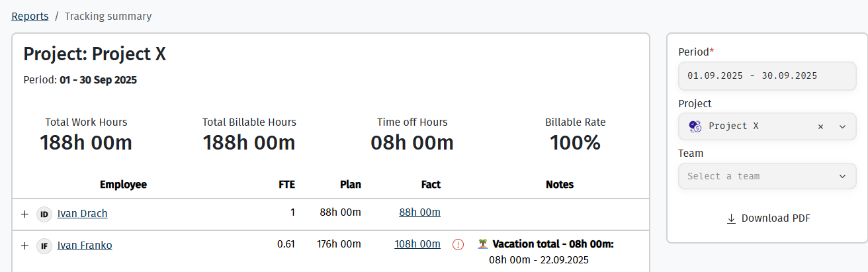Viewport: 868px width, 272px height.
Task: Open Ivan Drach's 88h 00m fact link
Action: 419,212
